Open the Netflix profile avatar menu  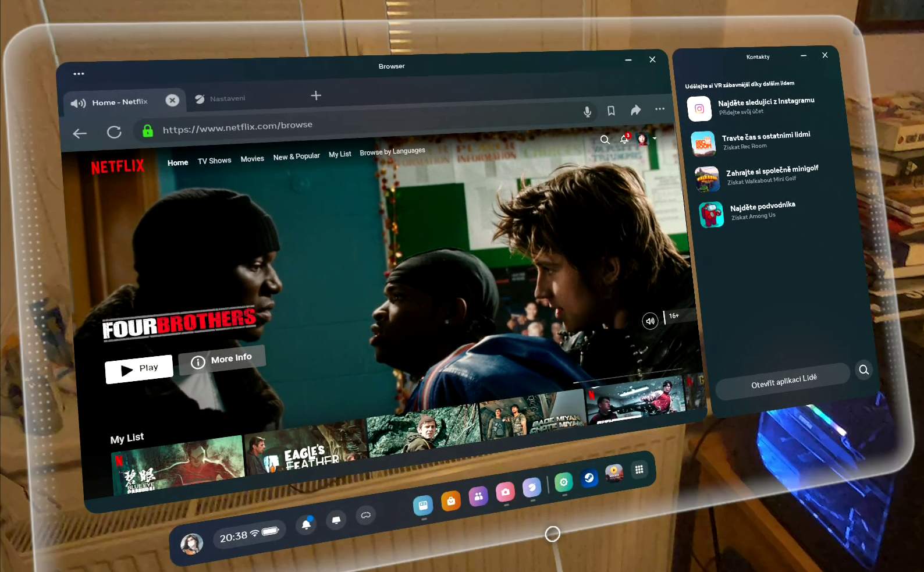(x=642, y=138)
